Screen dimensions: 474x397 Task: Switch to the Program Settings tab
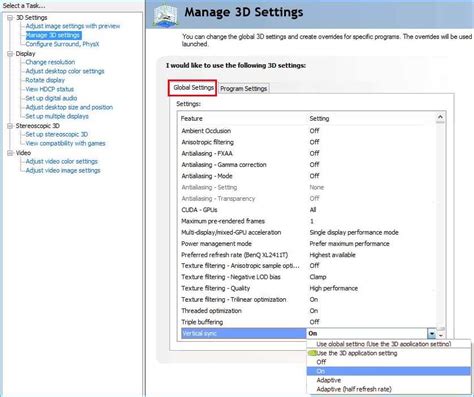click(244, 89)
